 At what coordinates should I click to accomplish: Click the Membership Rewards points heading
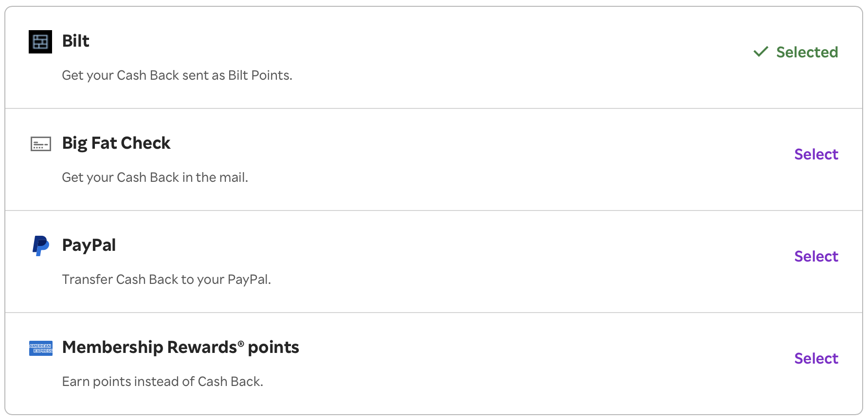pyautogui.click(x=181, y=347)
